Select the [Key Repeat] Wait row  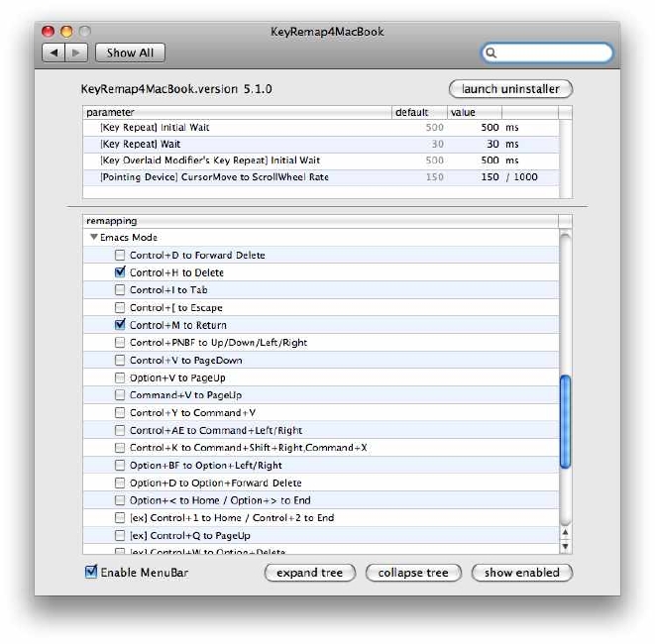pyautogui.click(x=321, y=144)
